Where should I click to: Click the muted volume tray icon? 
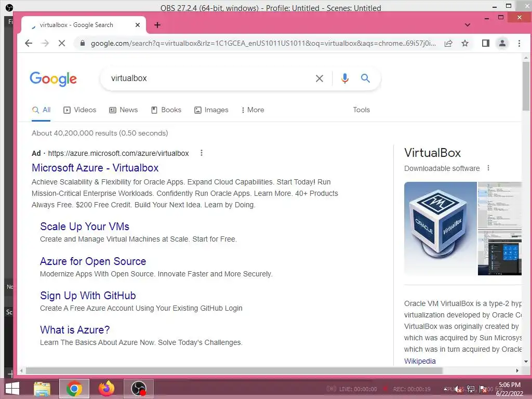coord(459,389)
